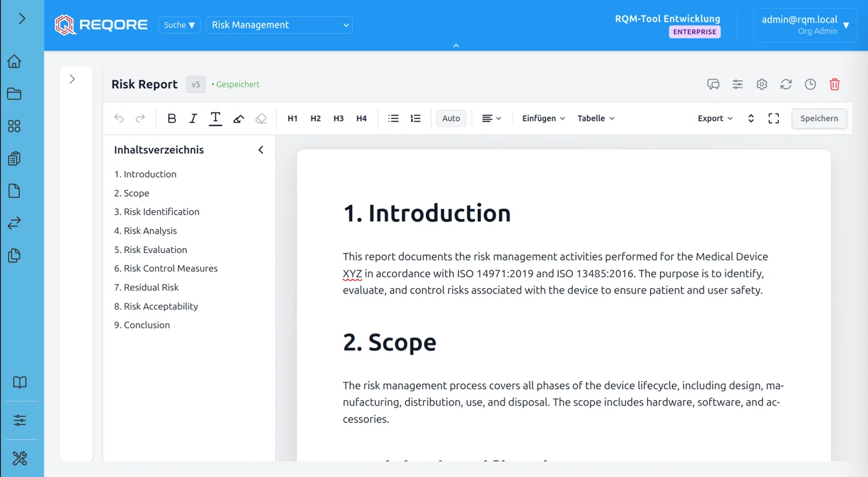Open the text alignment dropdown
This screenshot has width=868, height=477.
[492, 118]
